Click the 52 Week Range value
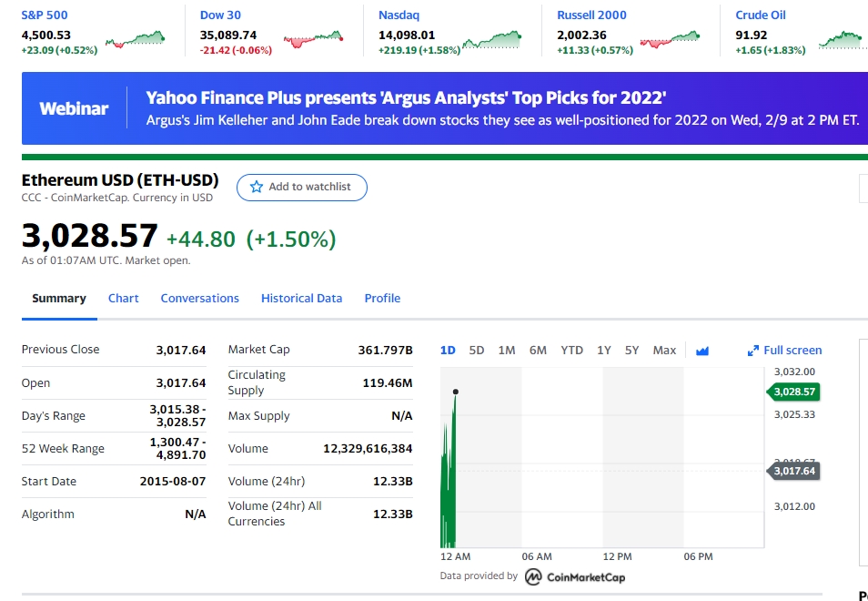Screen dimensions: 868x601 (177, 449)
